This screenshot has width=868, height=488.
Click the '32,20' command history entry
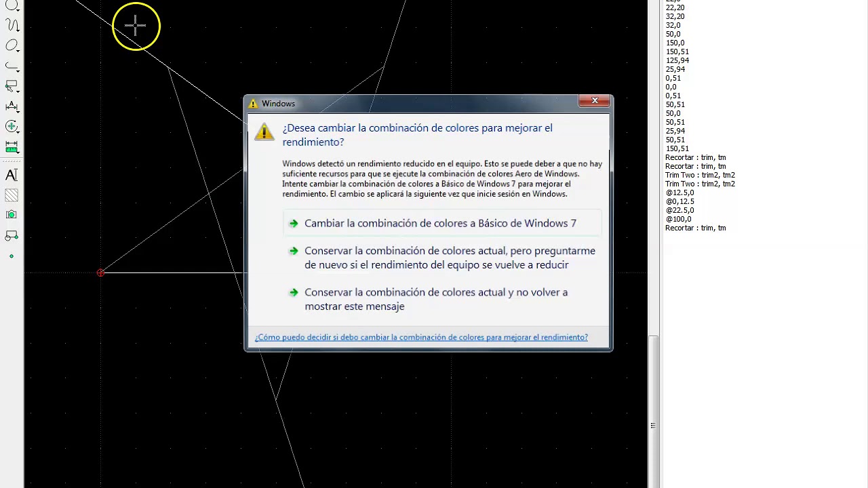coord(675,16)
